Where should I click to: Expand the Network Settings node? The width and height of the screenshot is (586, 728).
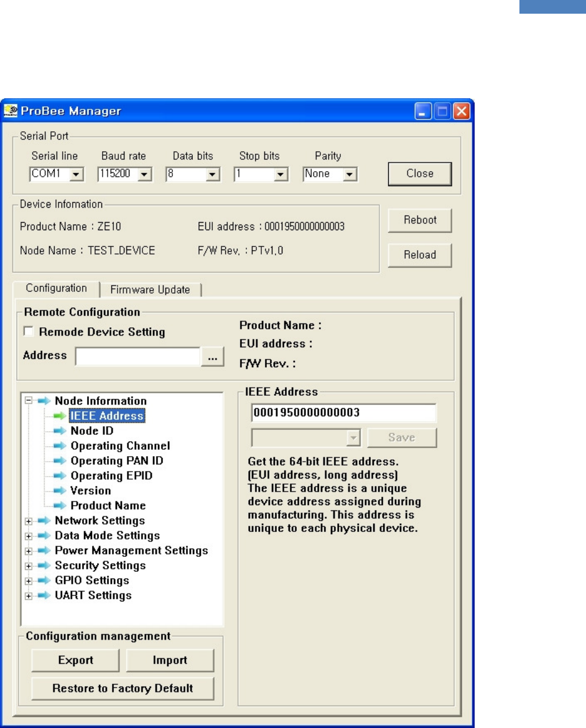point(29,521)
